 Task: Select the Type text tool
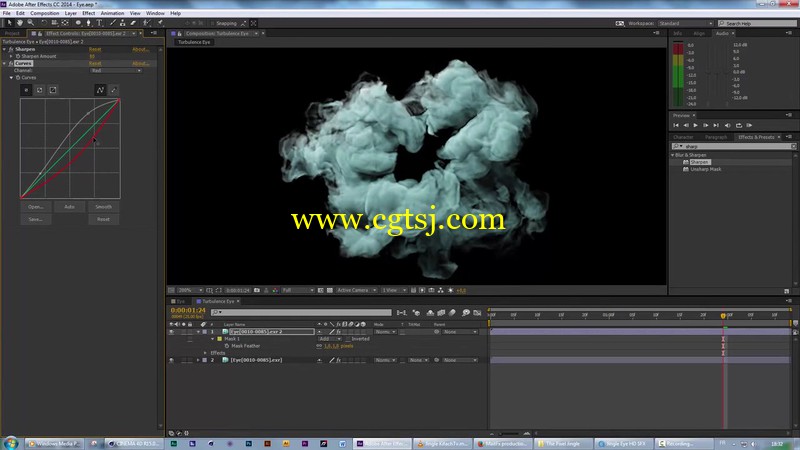pyautogui.click(x=99, y=23)
